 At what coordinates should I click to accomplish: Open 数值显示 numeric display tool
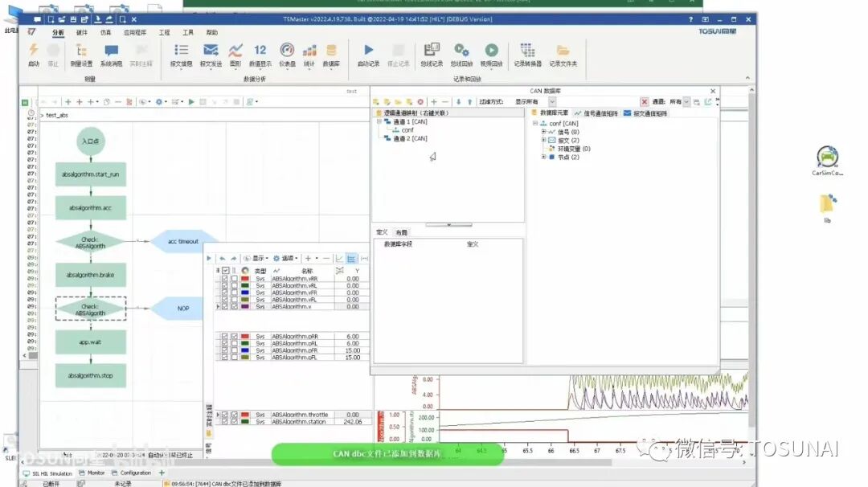tap(260, 55)
